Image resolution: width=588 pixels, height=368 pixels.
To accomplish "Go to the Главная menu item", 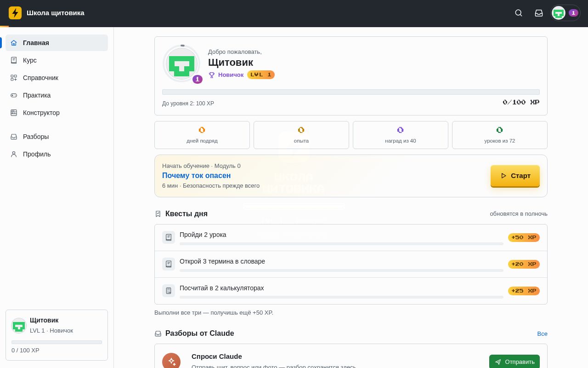I will pyautogui.click(x=57, y=43).
